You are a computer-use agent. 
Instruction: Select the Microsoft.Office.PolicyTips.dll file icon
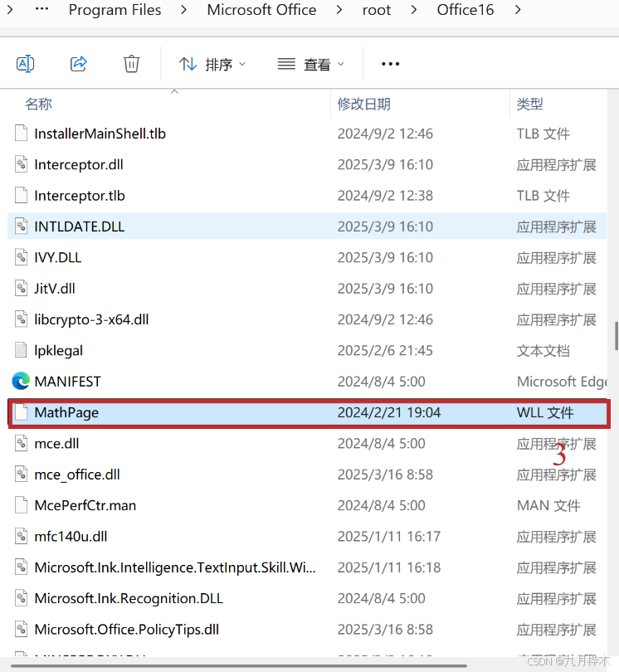pos(21,629)
